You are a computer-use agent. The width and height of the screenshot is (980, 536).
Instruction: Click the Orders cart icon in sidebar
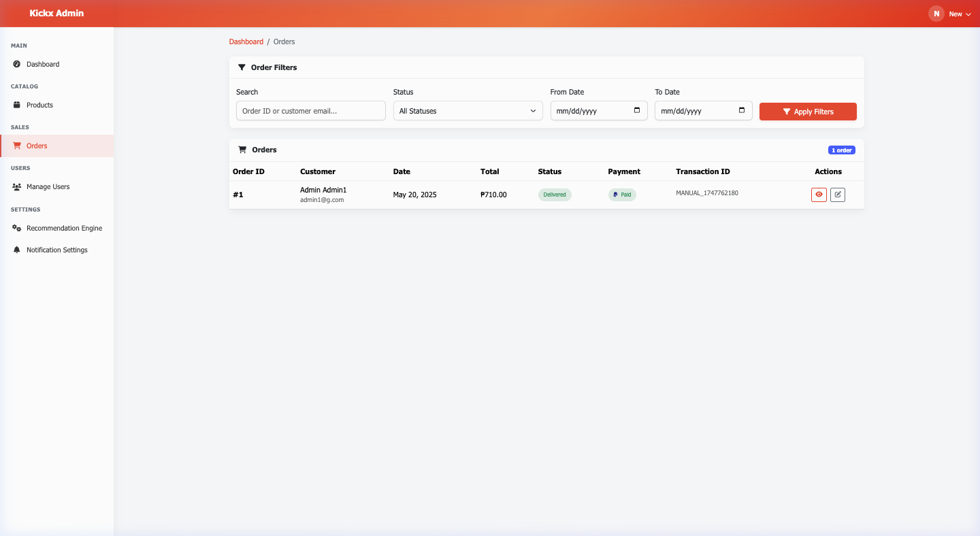[x=17, y=146]
